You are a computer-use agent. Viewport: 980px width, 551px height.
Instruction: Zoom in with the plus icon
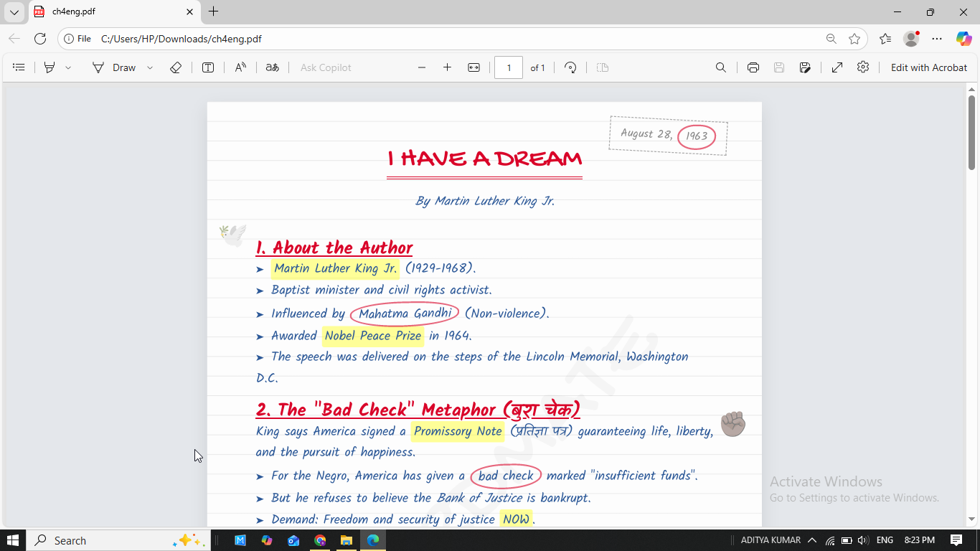pyautogui.click(x=447, y=67)
